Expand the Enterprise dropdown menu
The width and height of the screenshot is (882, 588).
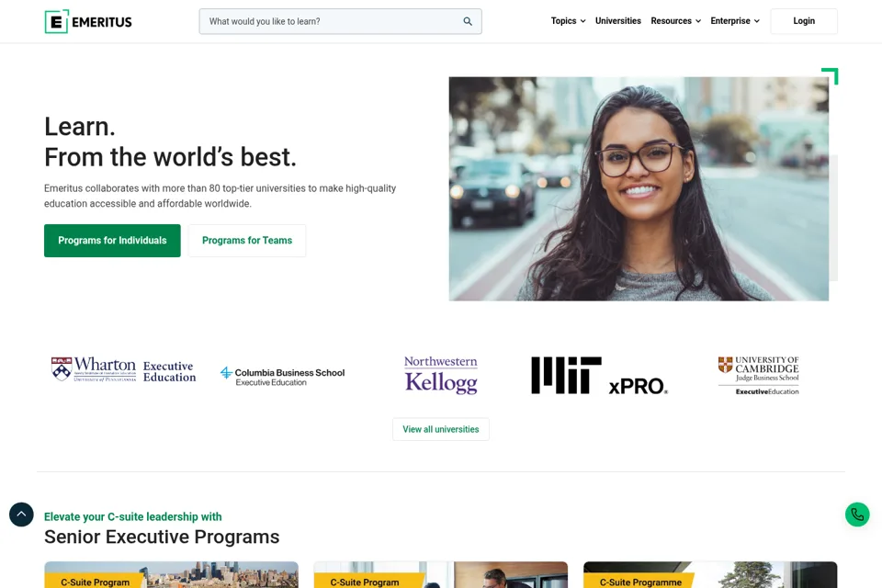point(735,21)
